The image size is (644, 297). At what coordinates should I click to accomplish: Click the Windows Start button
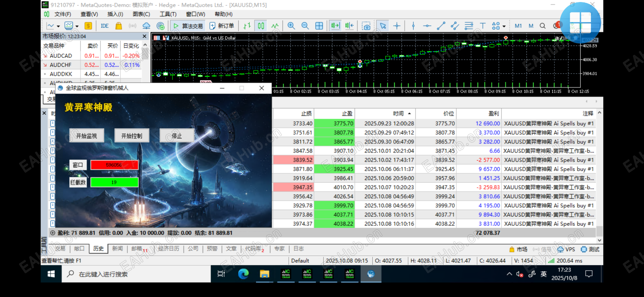coord(51,274)
